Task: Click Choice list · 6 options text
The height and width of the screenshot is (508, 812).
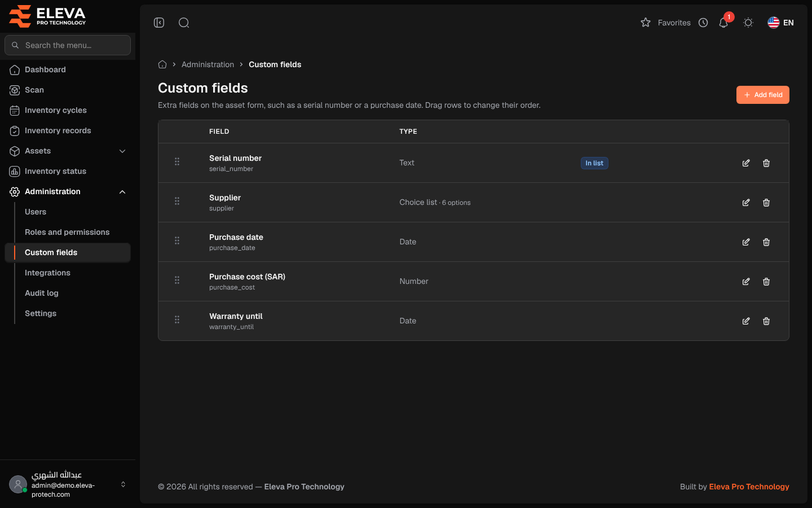Action: pyautogui.click(x=435, y=202)
